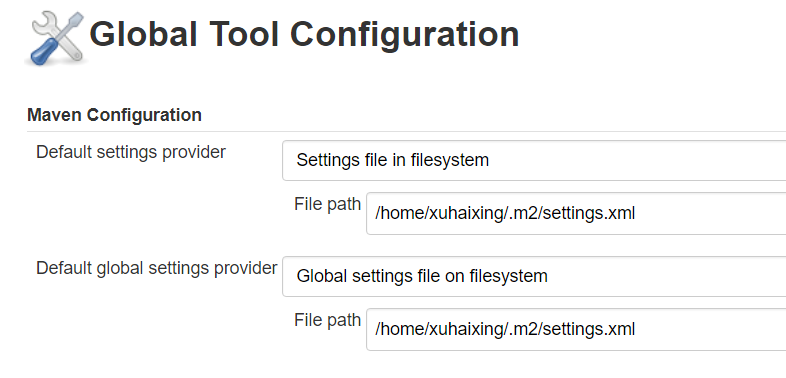Screen dimensions: 786x378
Task: Select the 'Settings file in filesystem' combo box
Action: tap(534, 160)
